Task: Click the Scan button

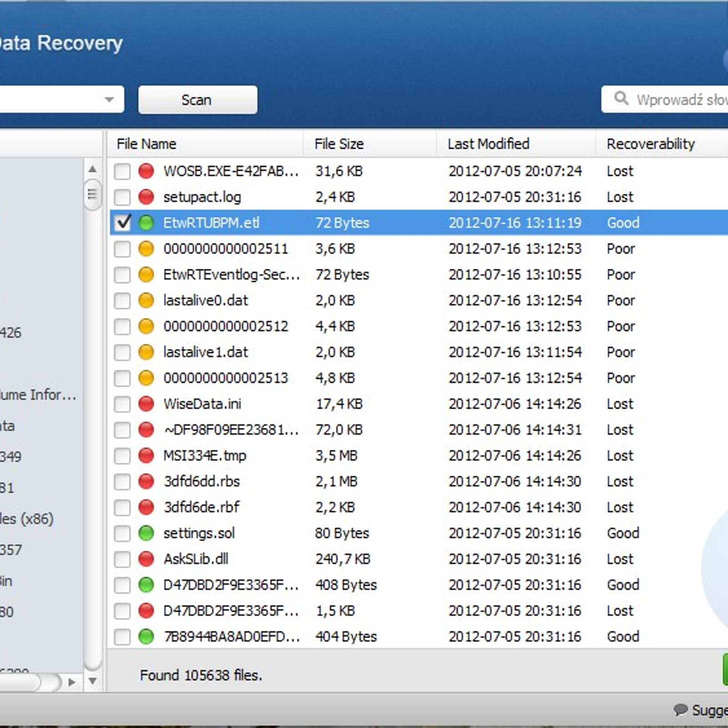Action: pos(197,100)
